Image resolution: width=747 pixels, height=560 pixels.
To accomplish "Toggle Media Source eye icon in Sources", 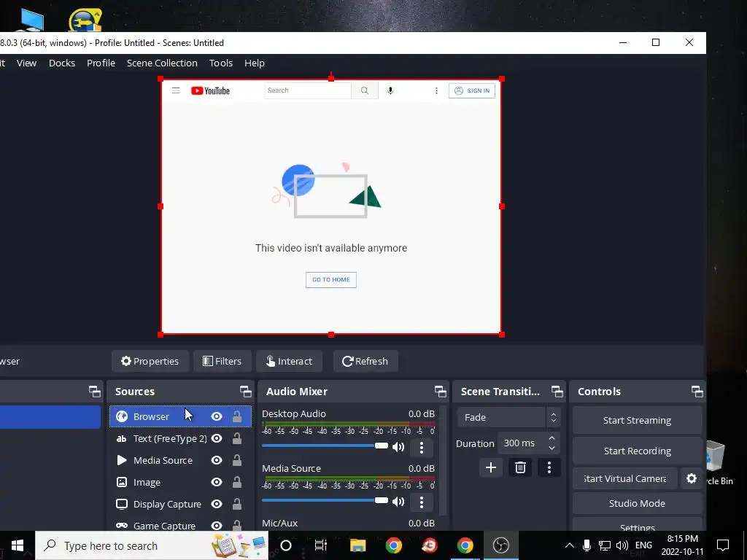I will coord(217,461).
